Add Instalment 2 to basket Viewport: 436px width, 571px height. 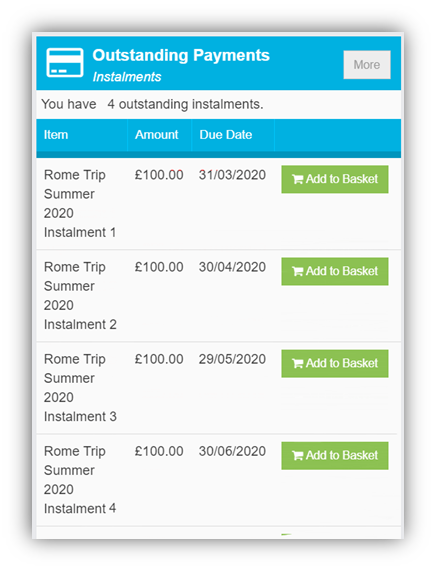(335, 271)
